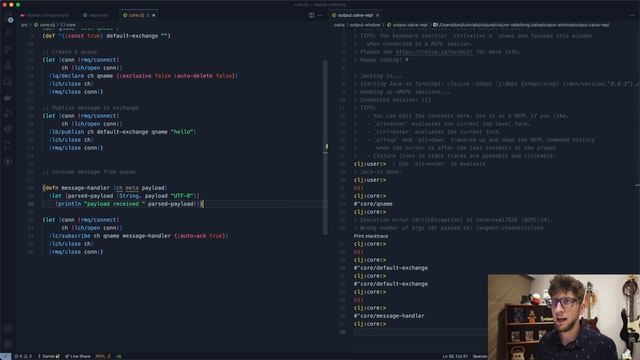Open the Run and Debug view
This screenshot has height=360, width=640.
tap(8, 113)
